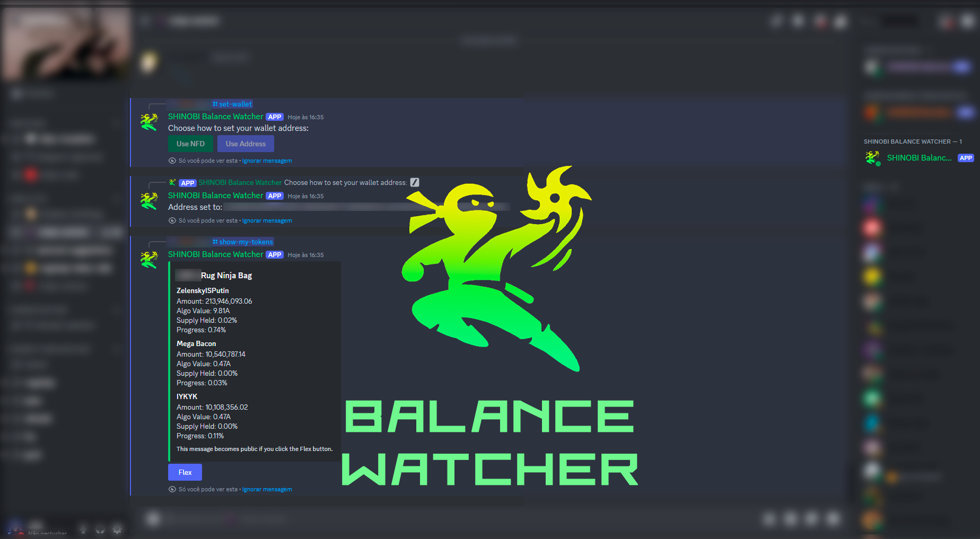This screenshot has height=539, width=980.
Task: Click SHINOBI Balance Watcher name above Address set to
Action: pyautogui.click(x=215, y=196)
